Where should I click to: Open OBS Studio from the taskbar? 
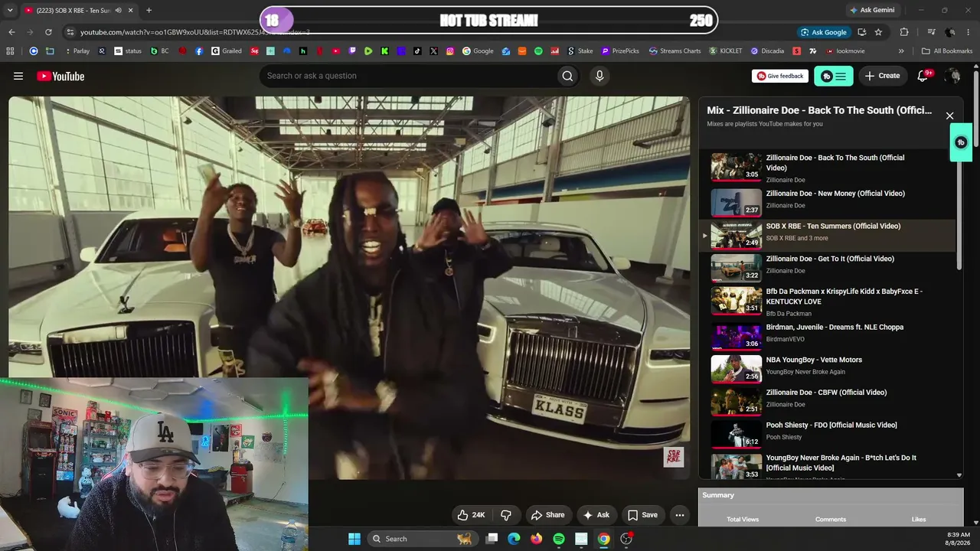(626, 539)
